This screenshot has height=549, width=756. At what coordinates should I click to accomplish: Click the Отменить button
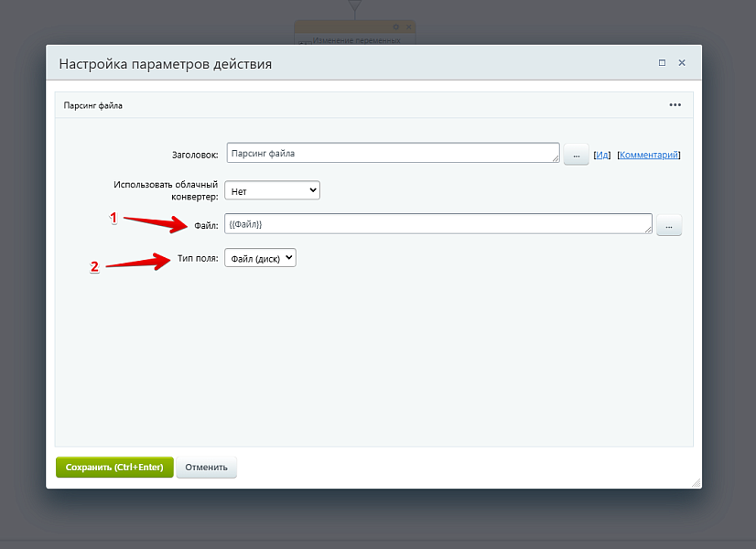click(x=206, y=467)
